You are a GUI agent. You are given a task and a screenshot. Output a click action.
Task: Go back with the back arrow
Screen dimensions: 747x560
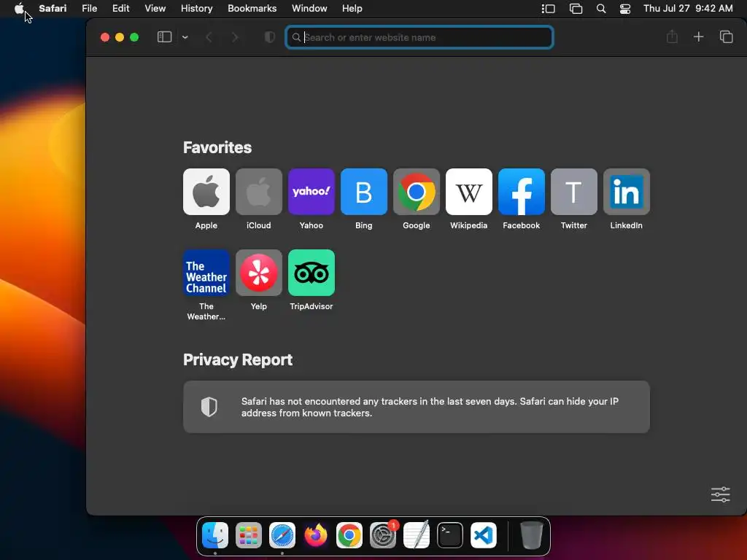(209, 37)
